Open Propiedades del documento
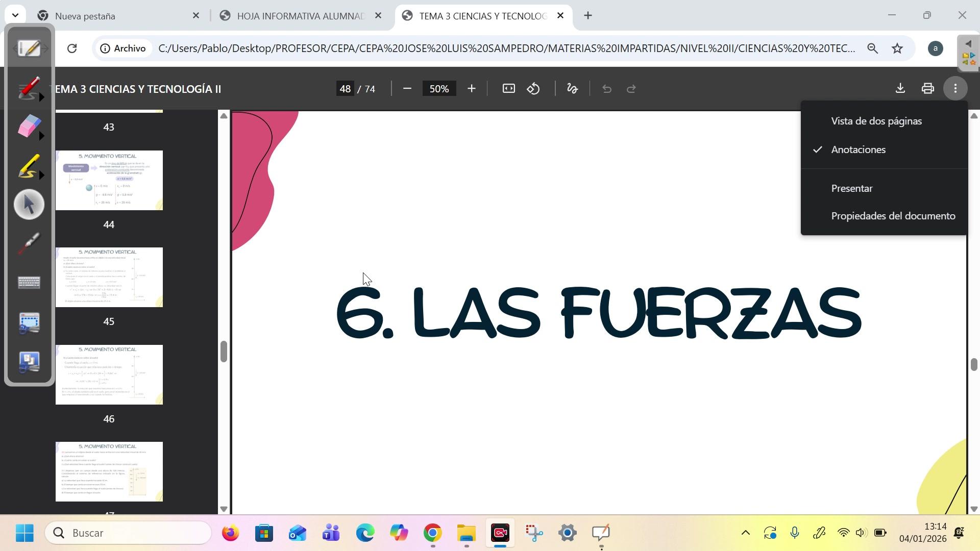The height and width of the screenshot is (551, 980). pos(893,216)
